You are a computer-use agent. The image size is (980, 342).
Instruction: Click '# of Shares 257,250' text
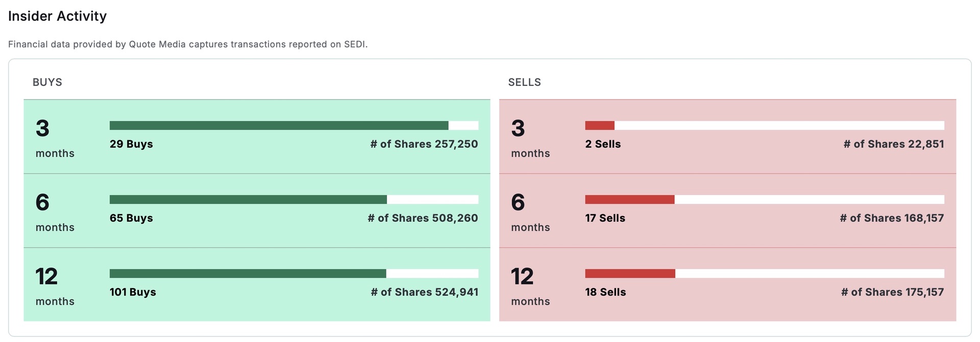pyautogui.click(x=424, y=144)
